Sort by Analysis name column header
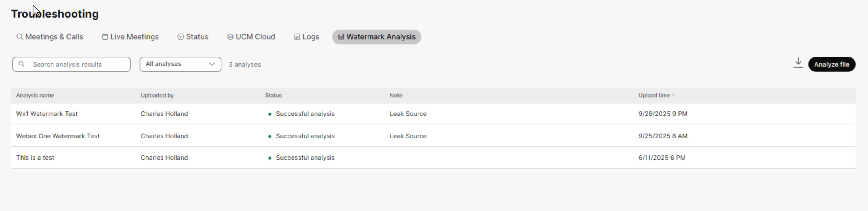 click(x=35, y=96)
